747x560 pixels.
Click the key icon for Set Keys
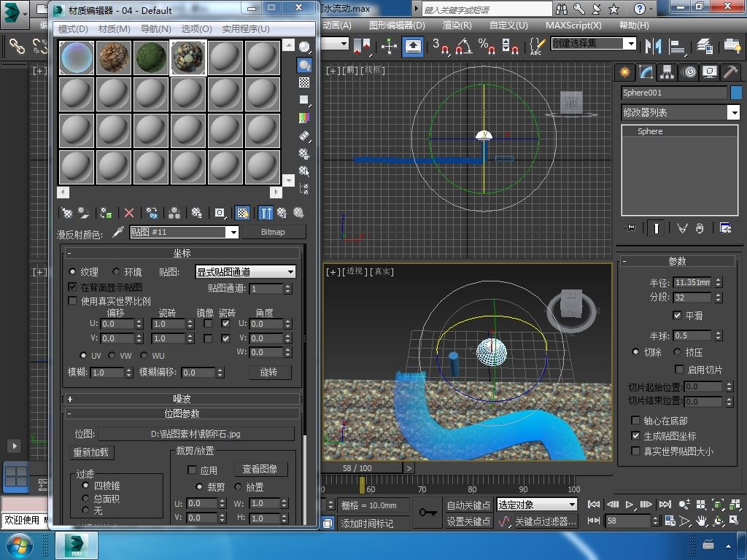427,513
